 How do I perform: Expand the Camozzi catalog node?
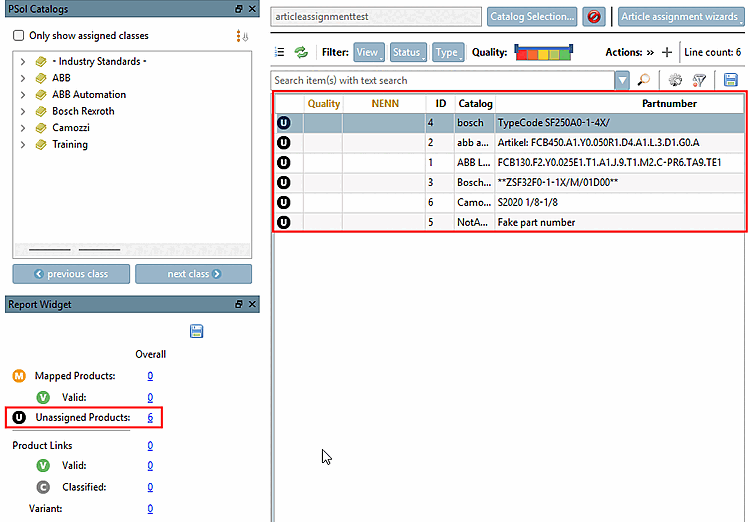(22, 128)
